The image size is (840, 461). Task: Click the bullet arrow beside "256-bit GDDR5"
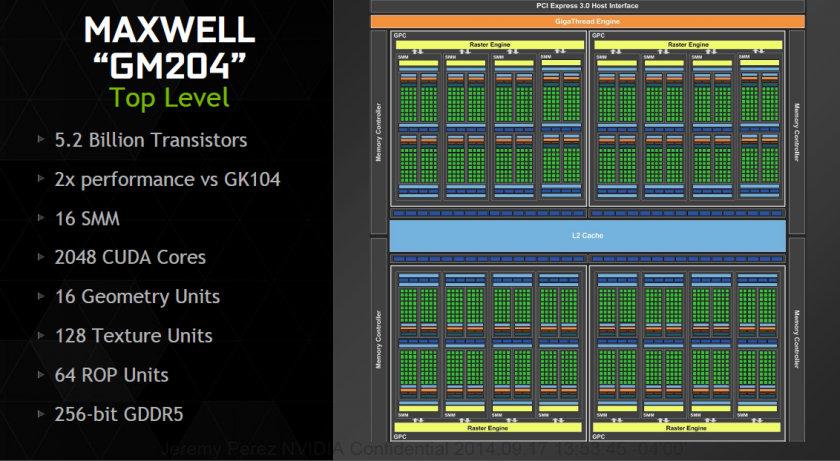point(41,413)
